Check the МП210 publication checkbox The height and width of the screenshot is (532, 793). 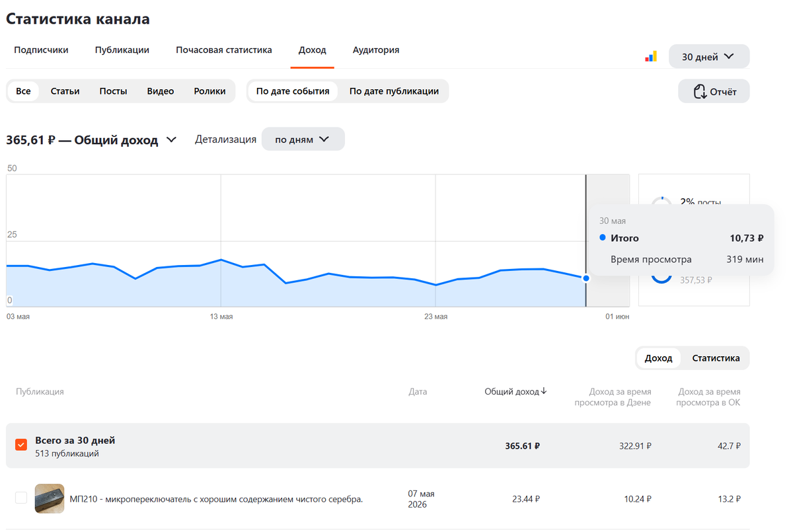[x=21, y=498]
